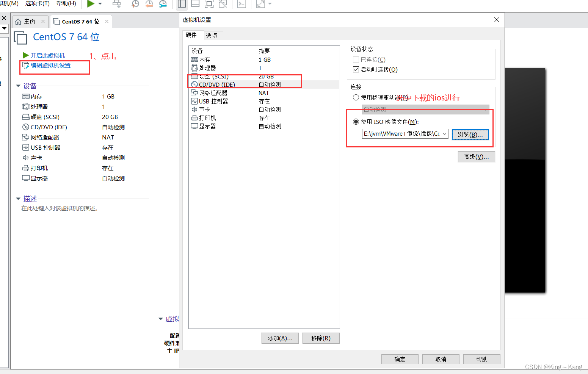This screenshot has width=588, height=374.
Task: Select 打印机 icon in settings list
Action: 194,118
